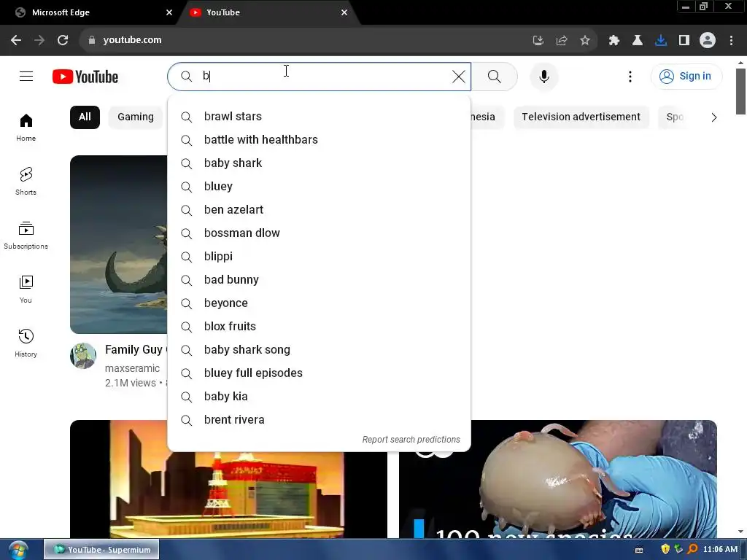Click the magnifier search submit button
Screen dimensions: 747x560
coord(495,77)
